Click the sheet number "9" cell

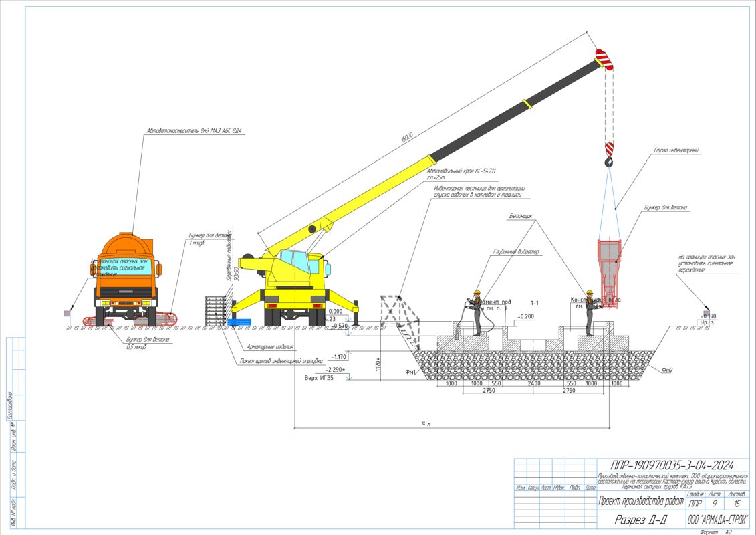[715, 504]
